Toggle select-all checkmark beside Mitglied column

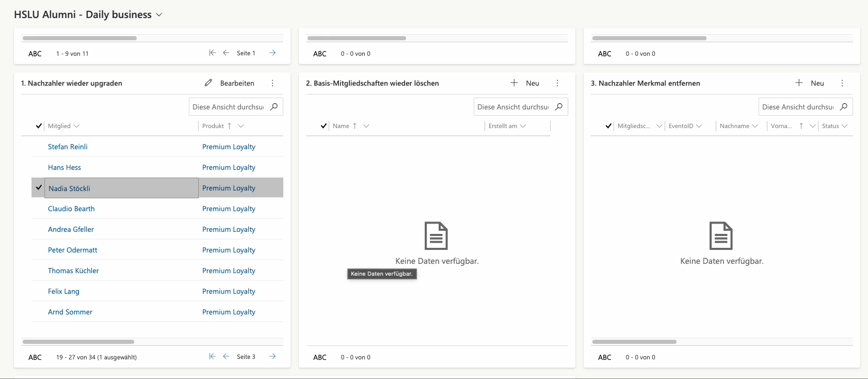(39, 126)
